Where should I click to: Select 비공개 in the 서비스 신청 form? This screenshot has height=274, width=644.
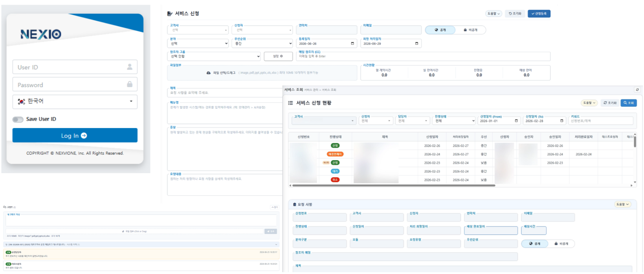pos(470,30)
